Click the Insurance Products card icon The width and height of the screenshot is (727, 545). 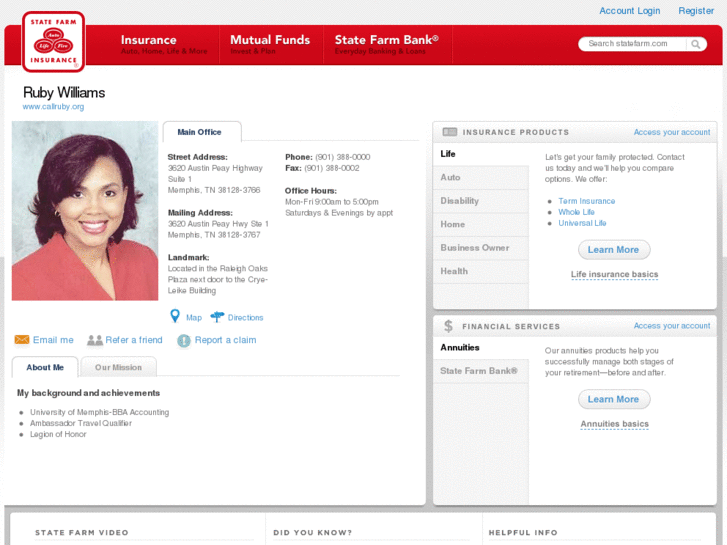pyautogui.click(x=450, y=132)
